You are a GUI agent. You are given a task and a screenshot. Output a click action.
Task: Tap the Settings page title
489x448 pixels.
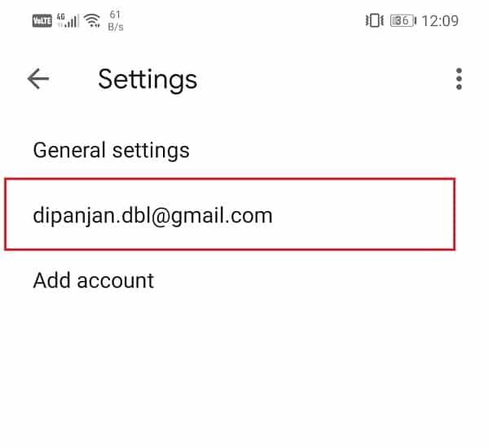[148, 80]
